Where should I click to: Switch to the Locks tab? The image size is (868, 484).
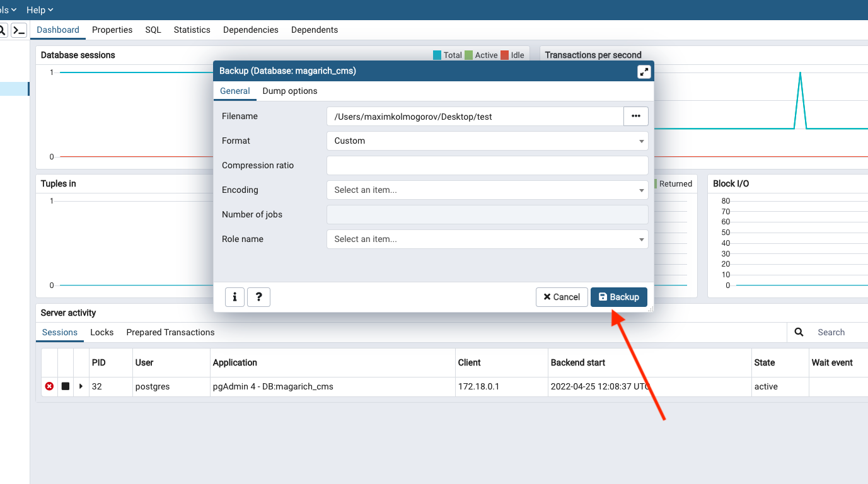[102, 332]
